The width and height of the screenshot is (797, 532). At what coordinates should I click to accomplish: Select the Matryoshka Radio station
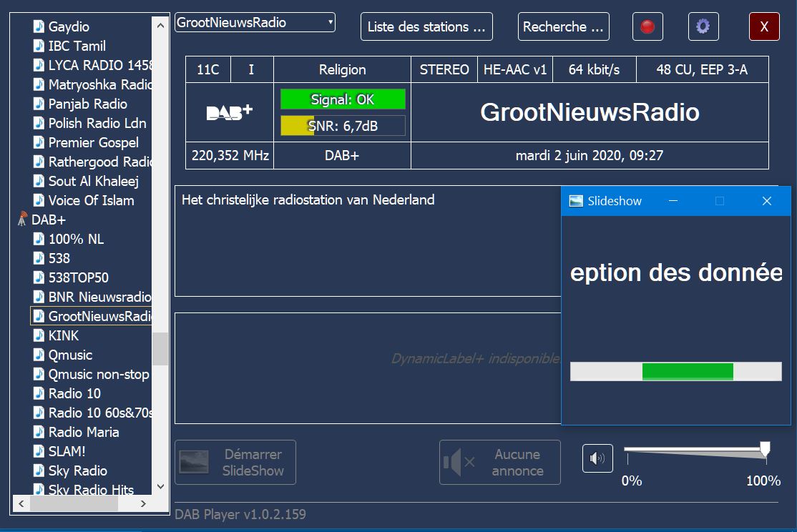tap(99, 84)
